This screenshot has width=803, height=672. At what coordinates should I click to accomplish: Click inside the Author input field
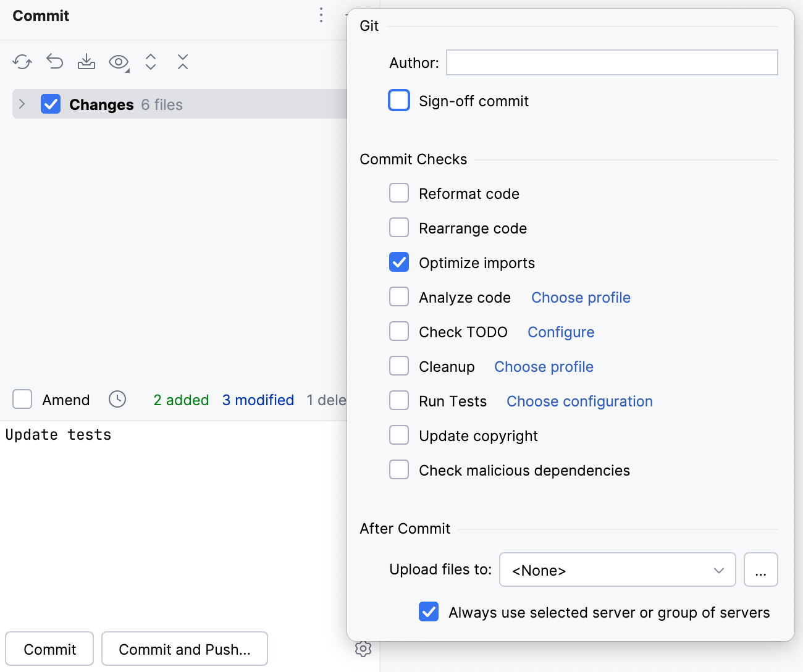pyautogui.click(x=612, y=62)
